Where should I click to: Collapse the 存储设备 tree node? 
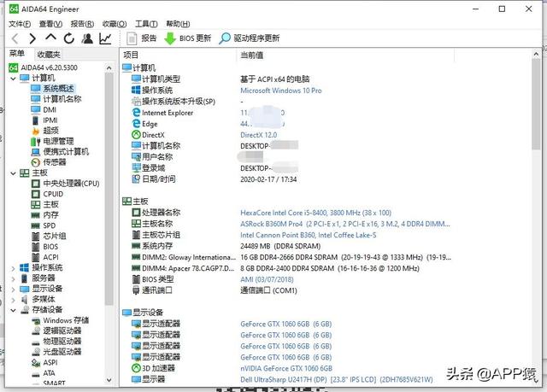tap(14, 310)
